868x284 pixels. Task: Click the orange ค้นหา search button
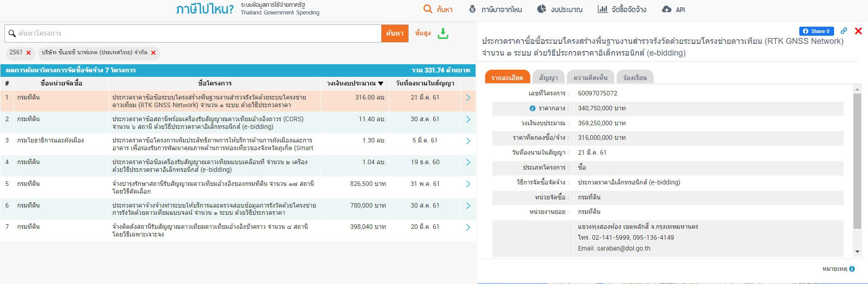pyautogui.click(x=395, y=33)
